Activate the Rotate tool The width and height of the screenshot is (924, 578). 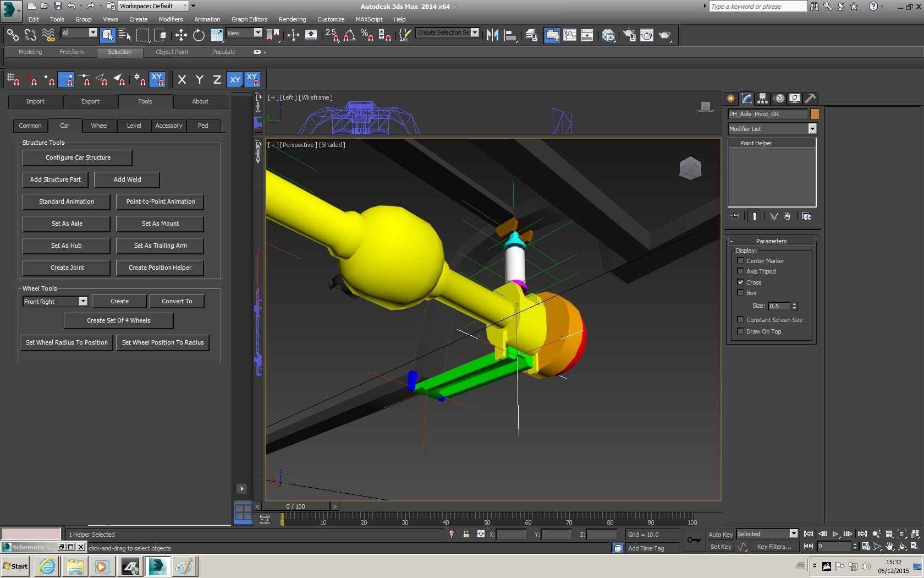point(199,35)
